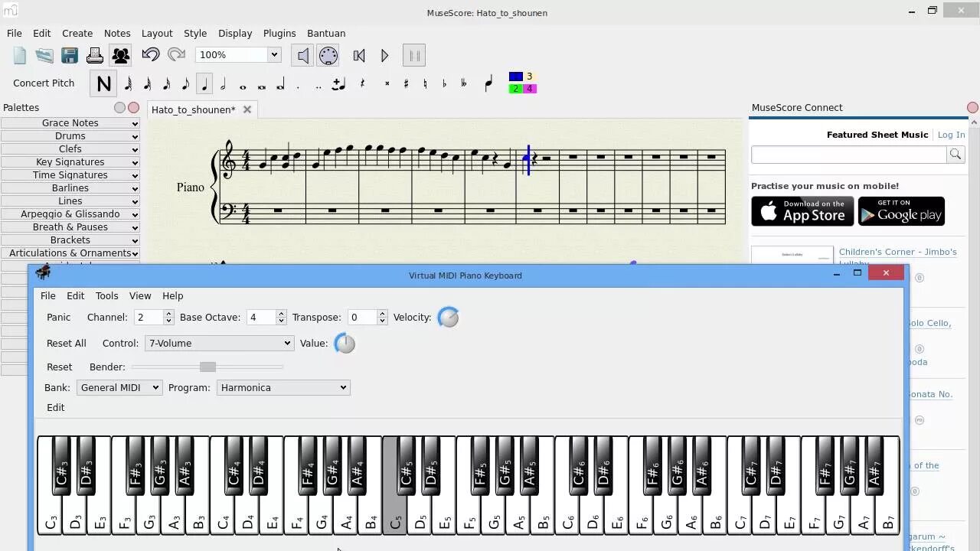Toggle the N note entry mode
The image size is (980, 551).
(104, 84)
